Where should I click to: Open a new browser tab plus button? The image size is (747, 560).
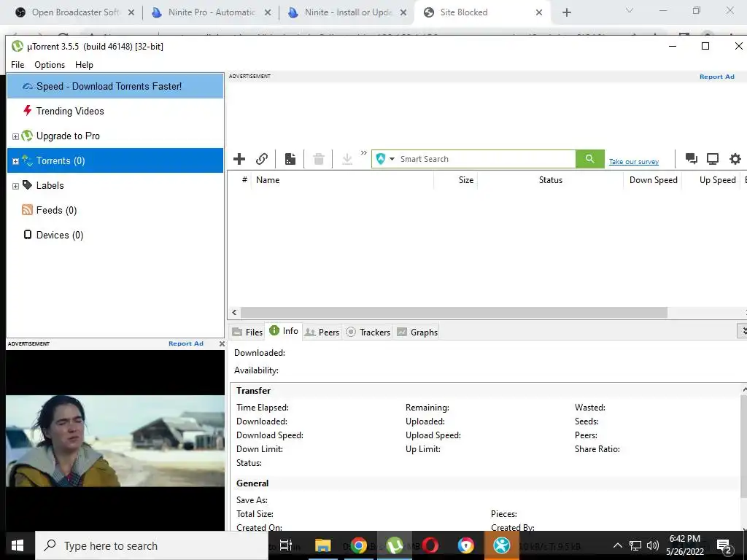(566, 13)
